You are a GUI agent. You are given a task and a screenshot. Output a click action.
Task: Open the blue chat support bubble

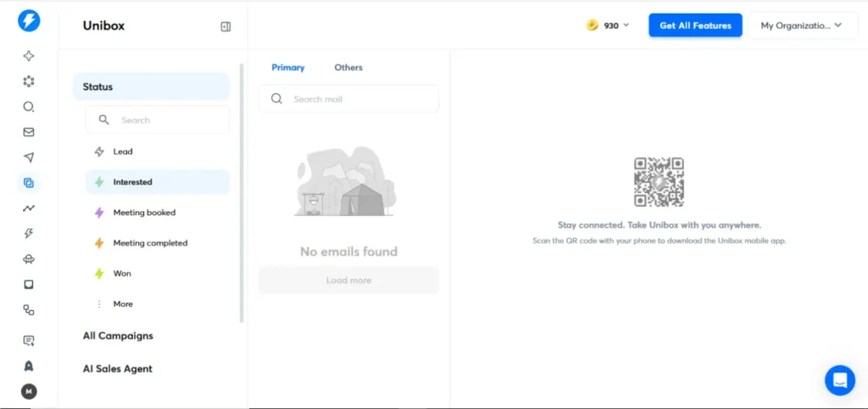(x=840, y=380)
